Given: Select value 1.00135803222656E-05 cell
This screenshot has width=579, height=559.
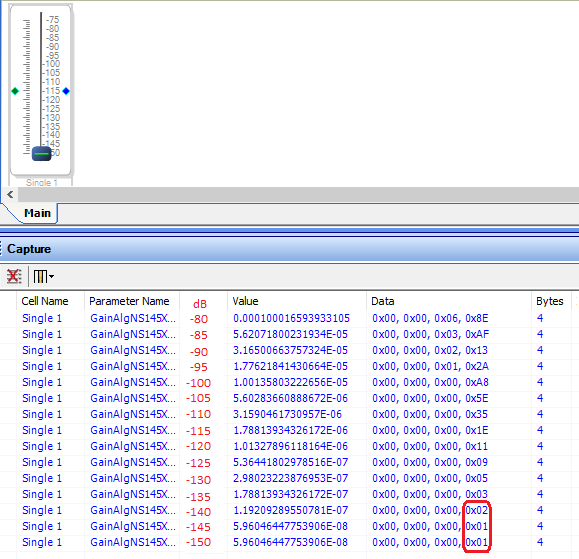Looking at the screenshot, I should (x=290, y=383).
